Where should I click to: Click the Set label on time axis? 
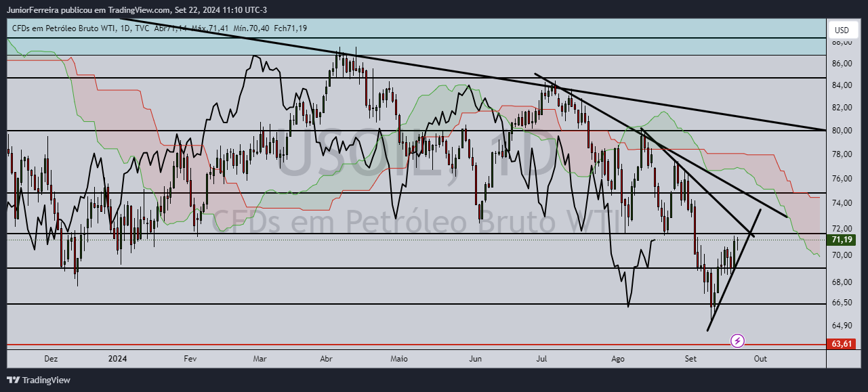tap(690, 359)
